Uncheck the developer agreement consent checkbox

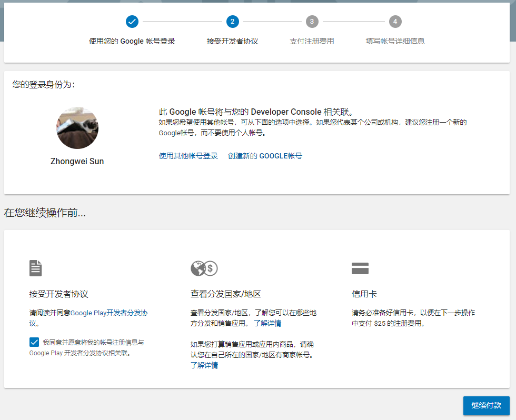click(34, 342)
